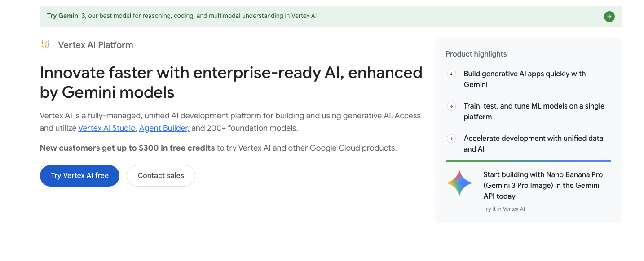This screenshot has width=644, height=261.
Task: Open the Try Gemini 3 banner text
Action: coord(182,16)
